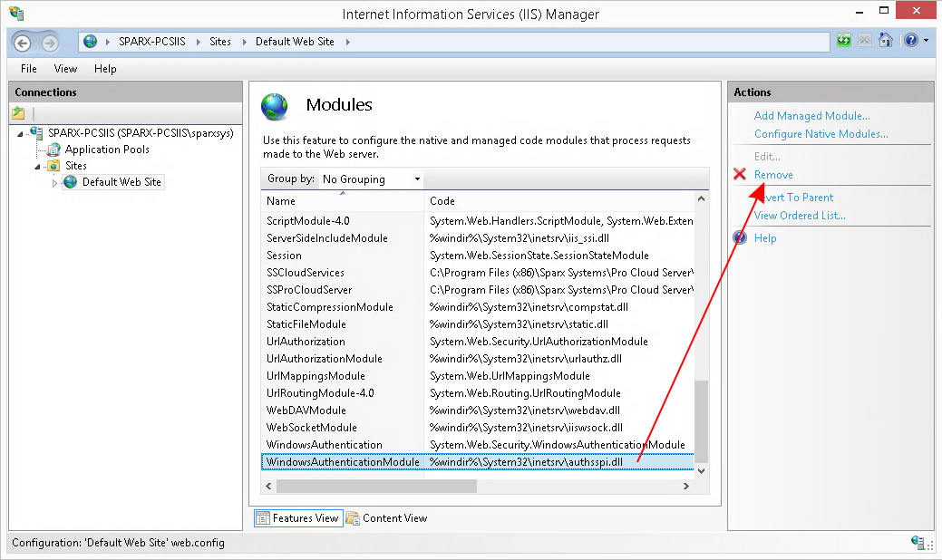The width and height of the screenshot is (942, 560).
Task: Switch to Content View tab
Action: [x=386, y=518]
